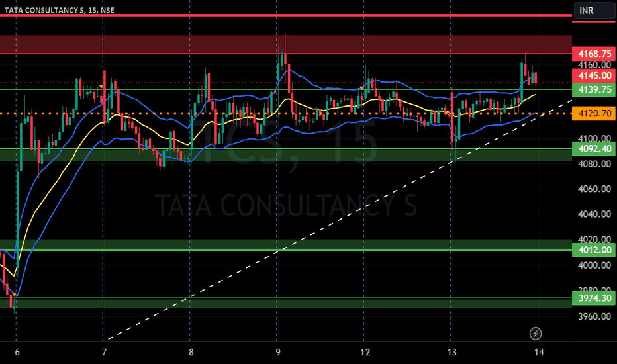Click date 8 on time axis
Screen dimensions: 617x364
(191, 352)
